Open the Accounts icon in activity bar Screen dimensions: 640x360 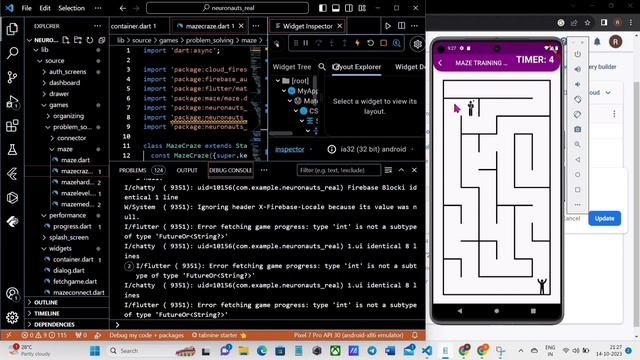pyautogui.click(x=12, y=293)
